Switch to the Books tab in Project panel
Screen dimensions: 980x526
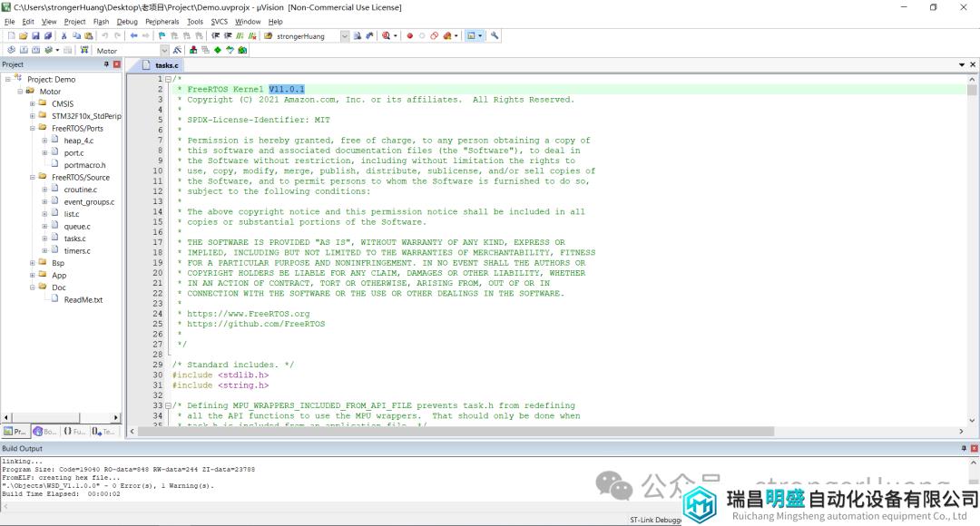(45, 431)
